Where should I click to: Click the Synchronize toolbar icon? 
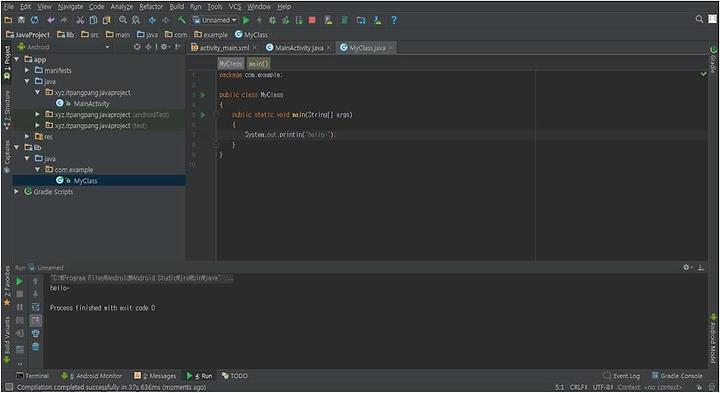(x=34, y=20)
